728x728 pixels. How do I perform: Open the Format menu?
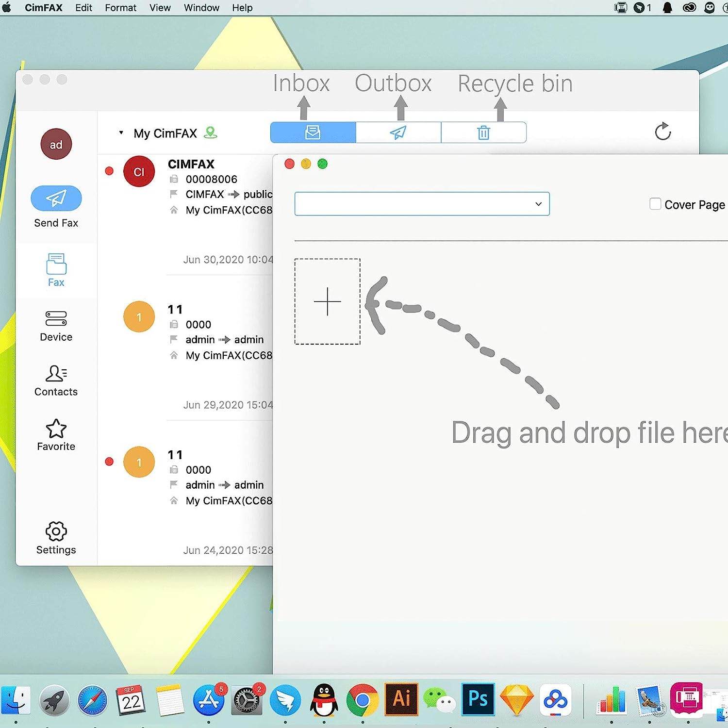pyautogui.click(x=120, y=8)
